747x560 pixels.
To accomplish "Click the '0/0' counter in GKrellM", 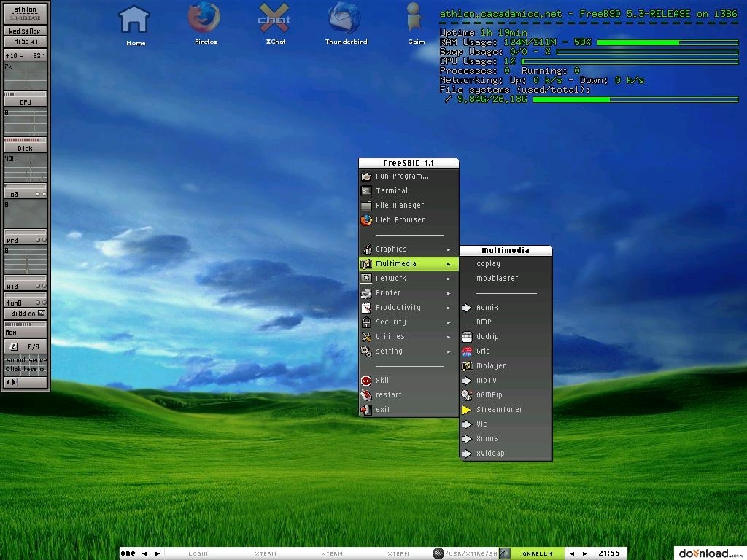I will (34, 347).
